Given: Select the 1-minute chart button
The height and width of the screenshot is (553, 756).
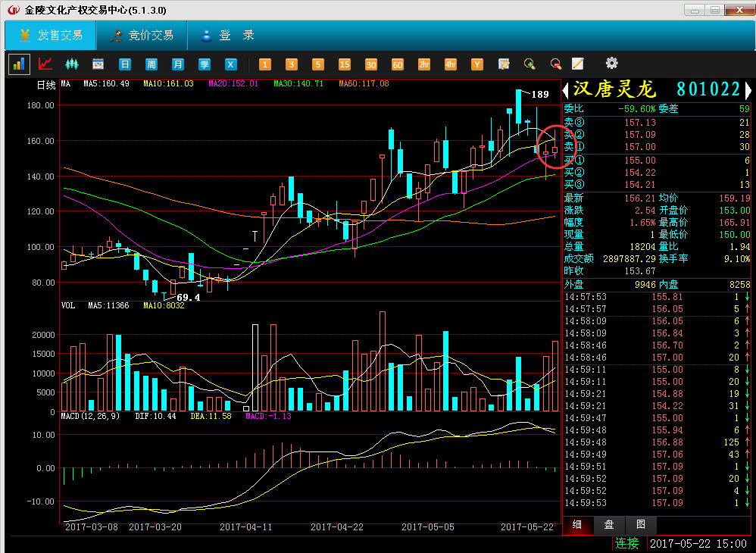Looking at the screenshot, I should click(264, 64).
